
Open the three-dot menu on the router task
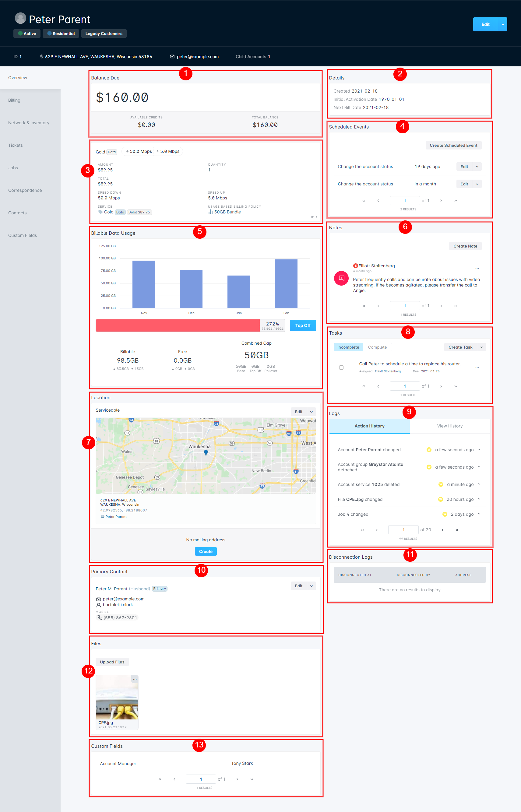click(477, 367)
